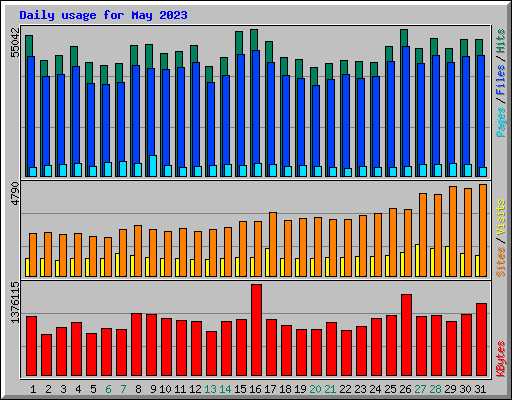This screenshot has height=400, width=512.
Task: Click day 26 on the x-axis
Action: click(405, 389)
